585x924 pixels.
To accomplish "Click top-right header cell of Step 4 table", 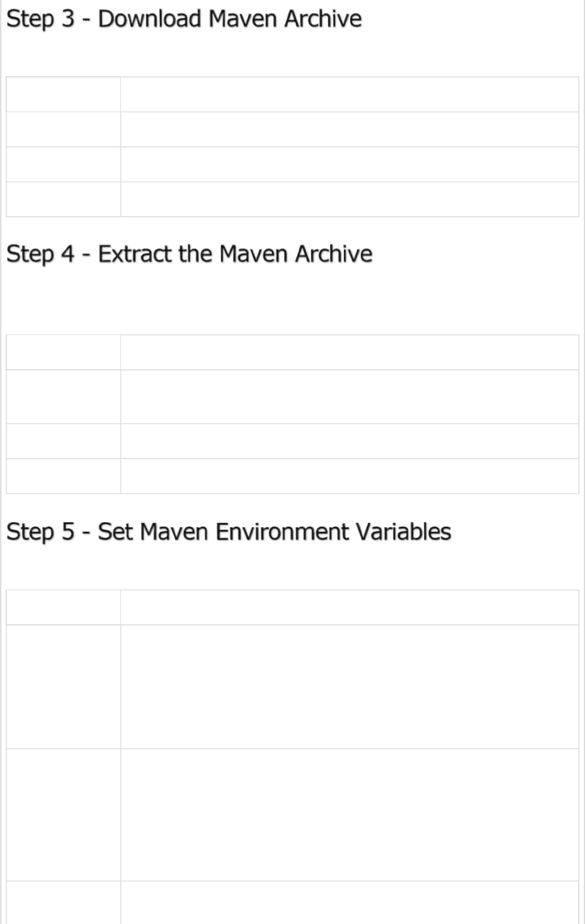I will 349,352.
